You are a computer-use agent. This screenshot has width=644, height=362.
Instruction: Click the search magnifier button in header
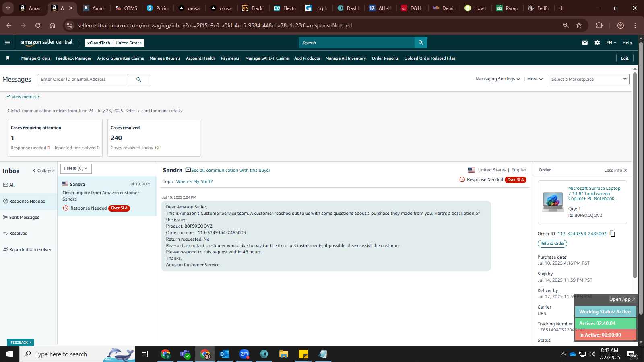coord(421,43)
